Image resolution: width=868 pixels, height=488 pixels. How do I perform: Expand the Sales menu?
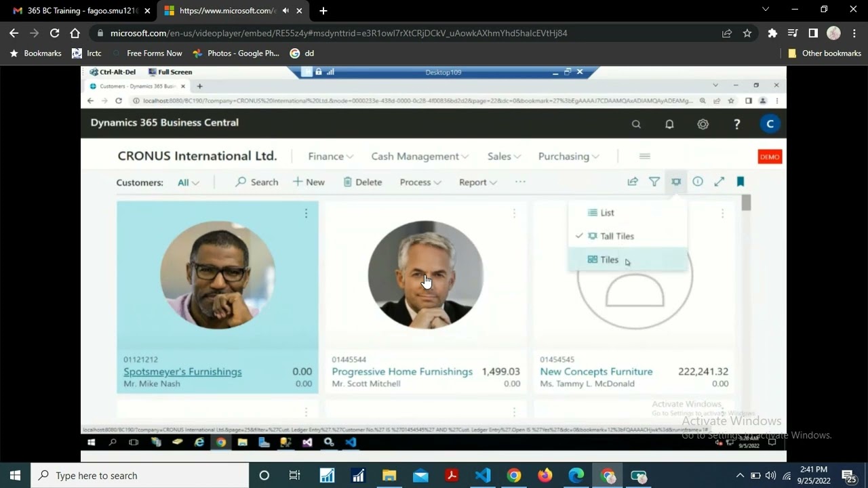504,157
